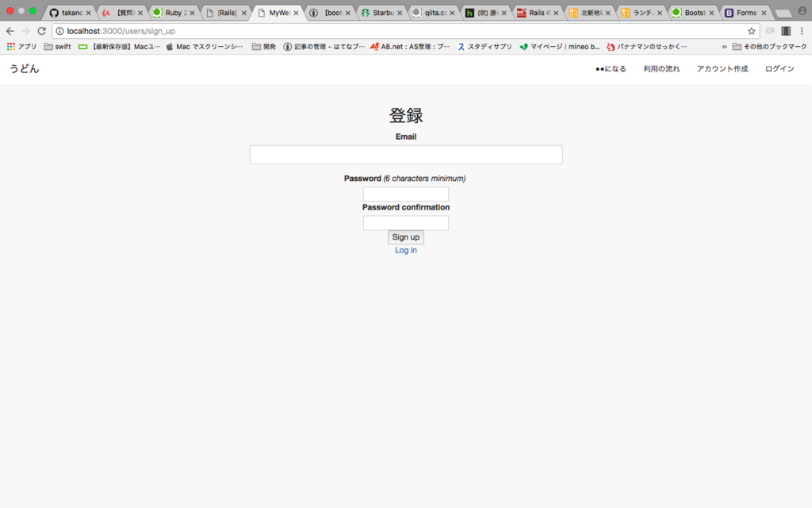The image size is (812, 508).
Task: Switch to the qiita tab
Action: click(x=432, y=13)
